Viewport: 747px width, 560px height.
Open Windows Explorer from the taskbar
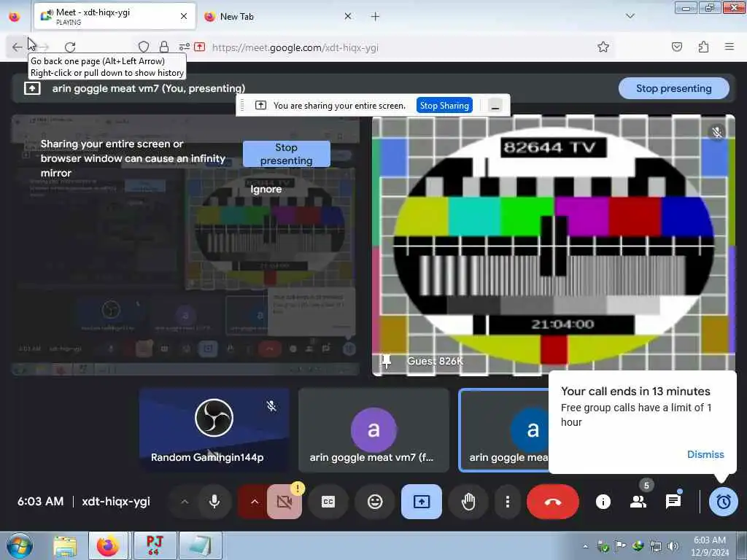tap(65, 545)
